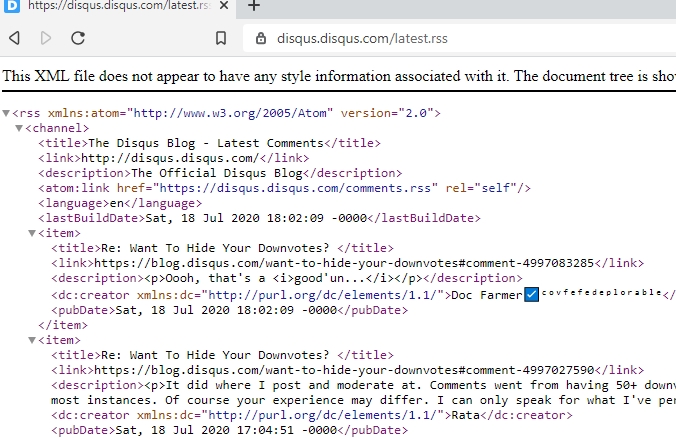Click the line 'most instances. Of course your experience'

pyautogui.click(x=363, y=400)
